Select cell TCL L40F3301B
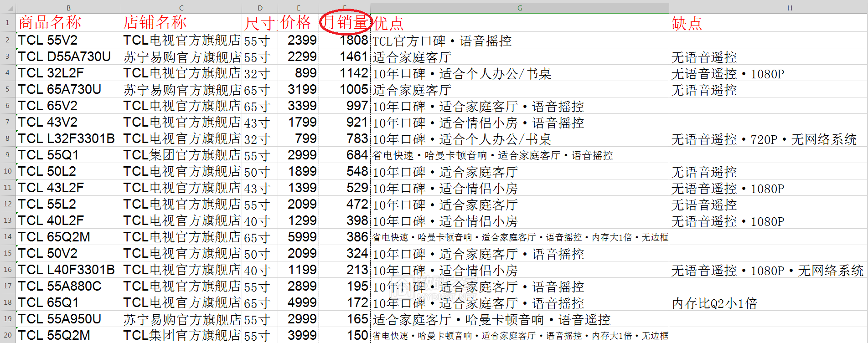Image resolution: width=868 pixels, height=343 pixels. [68, 270]
